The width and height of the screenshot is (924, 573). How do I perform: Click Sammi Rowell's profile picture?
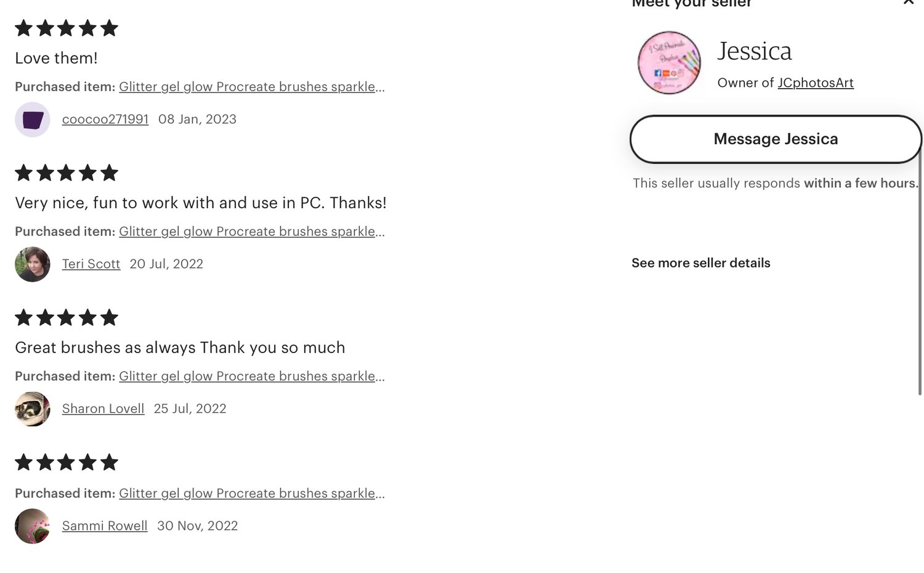32,526
